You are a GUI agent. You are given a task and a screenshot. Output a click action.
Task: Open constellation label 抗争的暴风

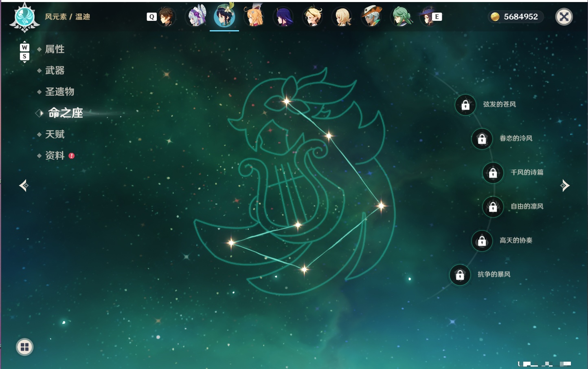click(x=494, y=274)
